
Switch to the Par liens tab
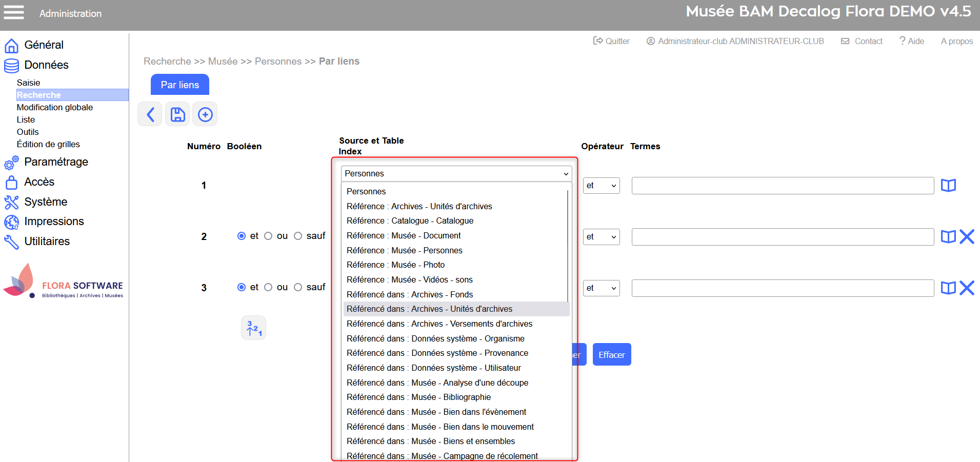click(180, 85)
